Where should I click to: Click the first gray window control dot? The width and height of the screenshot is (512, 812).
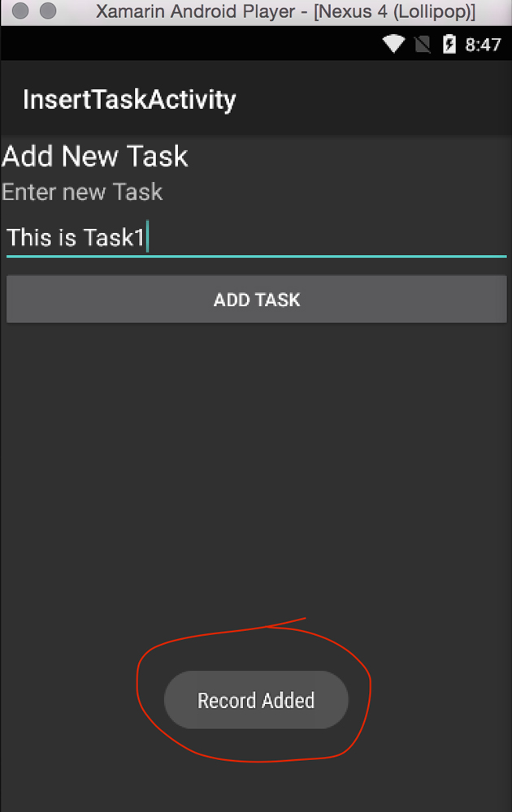coord(20,11)
